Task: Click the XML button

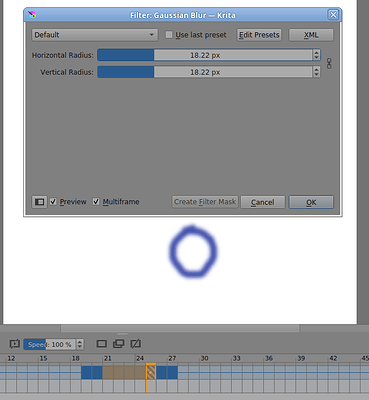Action: coord(311,35)
